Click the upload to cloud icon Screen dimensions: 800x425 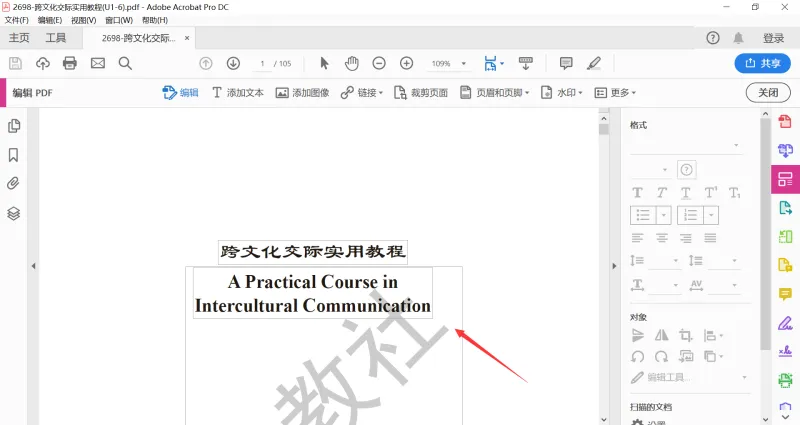point(43,63)
